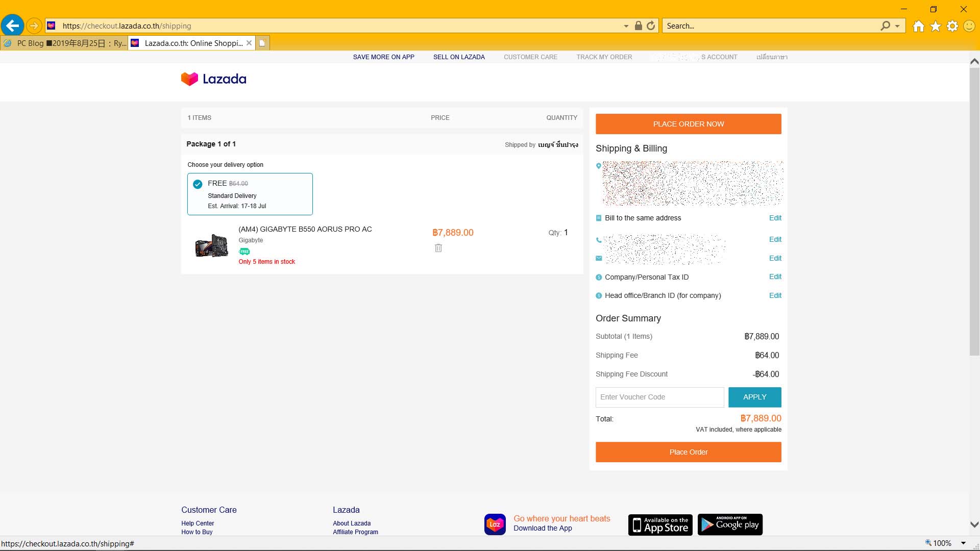The width and height of the screenshot is (980, 551).
Task: Click the browser Home icon
Action: 919,26
